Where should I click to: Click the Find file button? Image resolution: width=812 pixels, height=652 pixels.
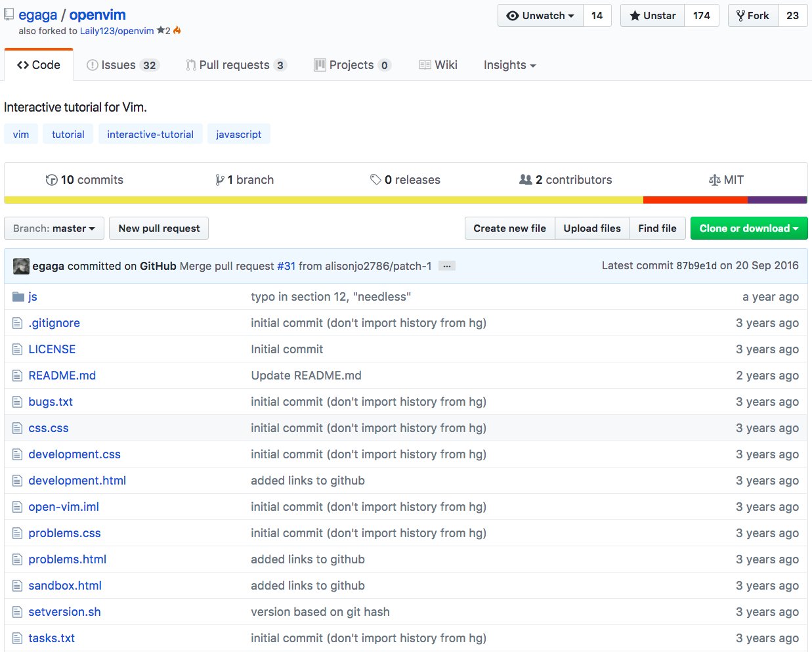click(657, 228)
